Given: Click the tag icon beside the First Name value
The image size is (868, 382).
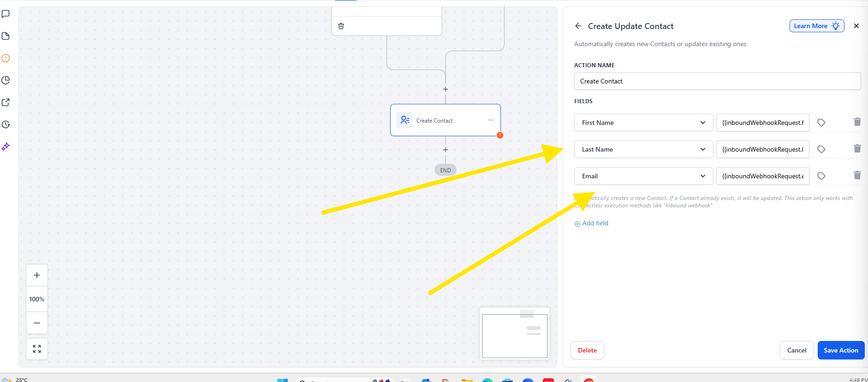Looking at the screenshot, I should [821, 123].
